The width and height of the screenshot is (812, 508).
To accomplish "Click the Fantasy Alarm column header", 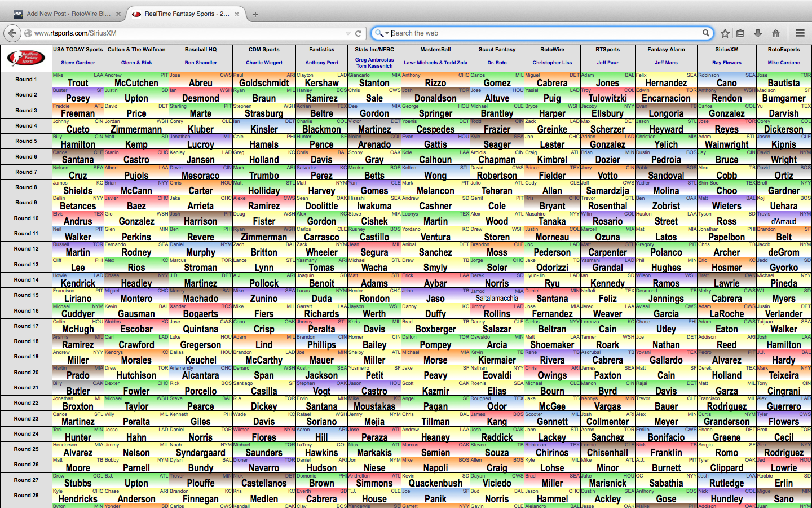I will (666, 50).
